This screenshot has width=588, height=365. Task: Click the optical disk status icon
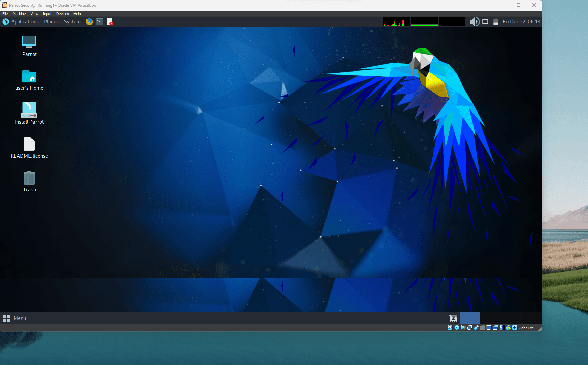pos(457,328)
